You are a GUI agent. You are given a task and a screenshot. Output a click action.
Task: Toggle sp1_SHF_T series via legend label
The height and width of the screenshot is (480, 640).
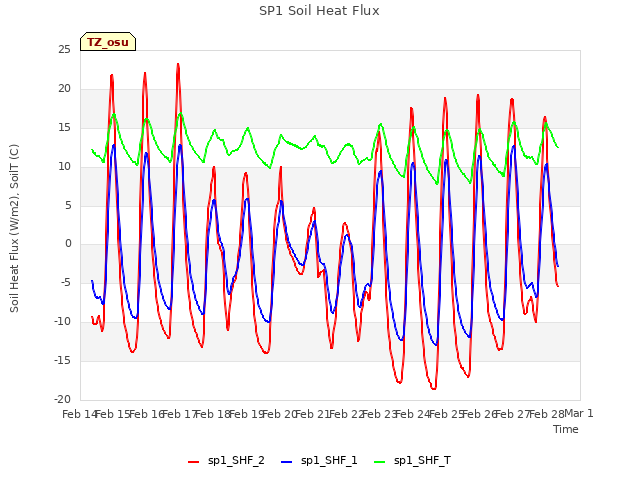(x=422, y=461)
